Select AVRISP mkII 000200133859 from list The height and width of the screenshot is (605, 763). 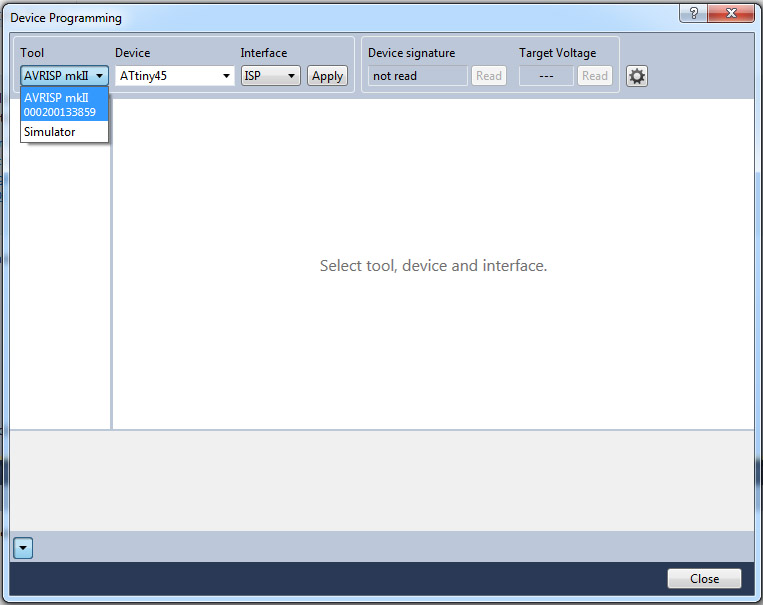pos(64,105)
